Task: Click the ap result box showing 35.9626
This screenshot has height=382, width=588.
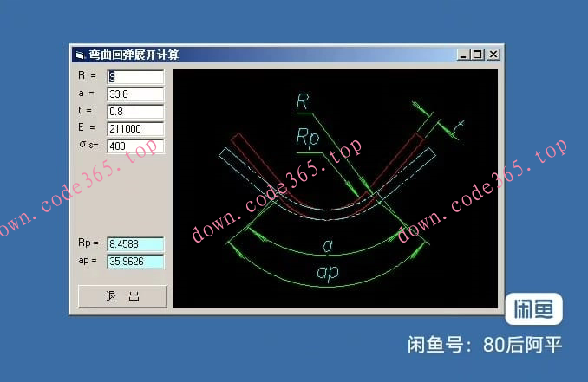Action: tap(135, 261)
